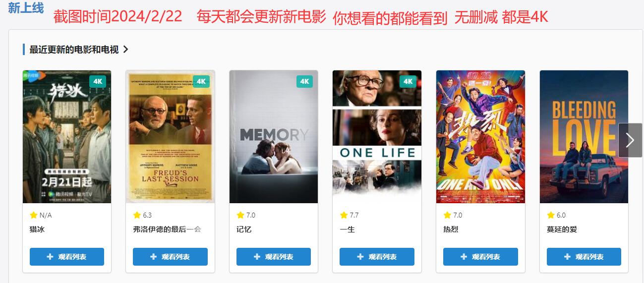Add 一生 to the watch list
Image resolution: width=644 pixels, height=283 pixels.
(x=377, y=257)
